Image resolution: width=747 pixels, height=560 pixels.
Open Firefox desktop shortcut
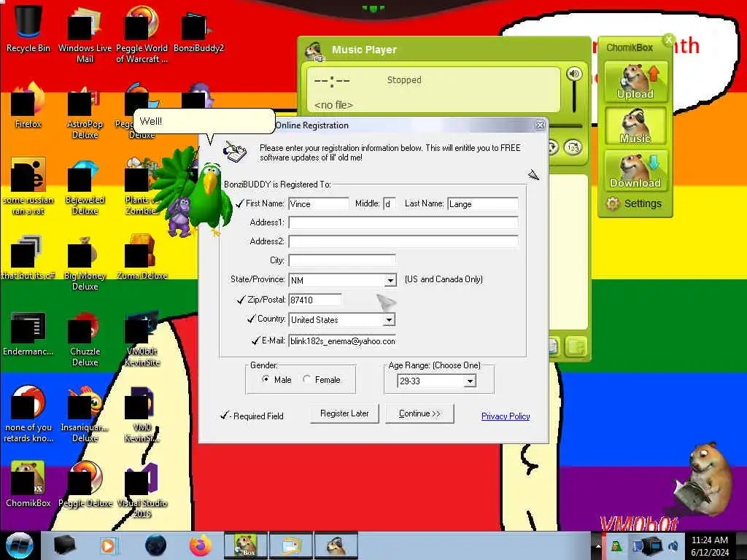point(28,105)
